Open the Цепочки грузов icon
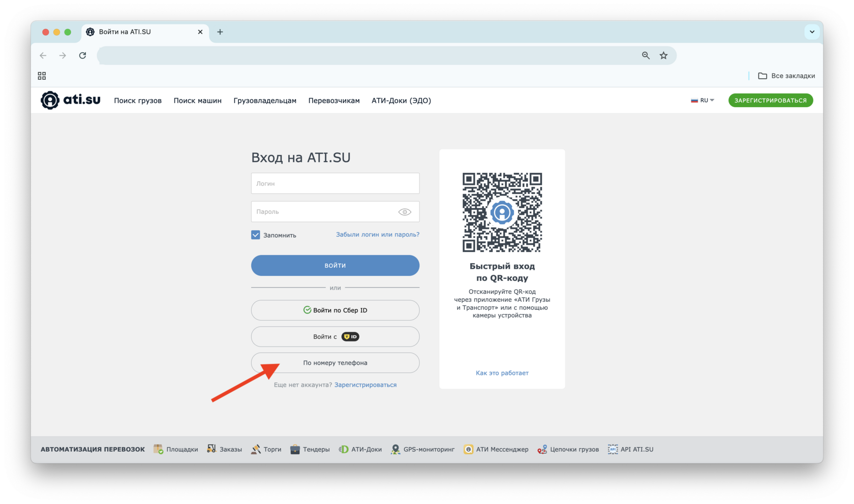The height and width of the screenshot is (504, 854). [x=542, y=449]
